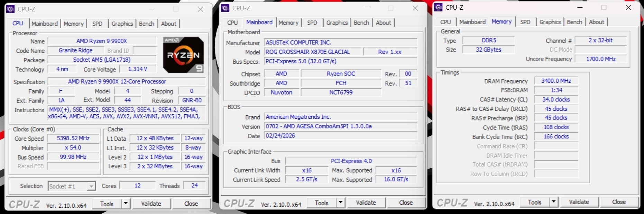Select Bench tab in left window
The image size is (644, 214).
[x=147, y=24]
